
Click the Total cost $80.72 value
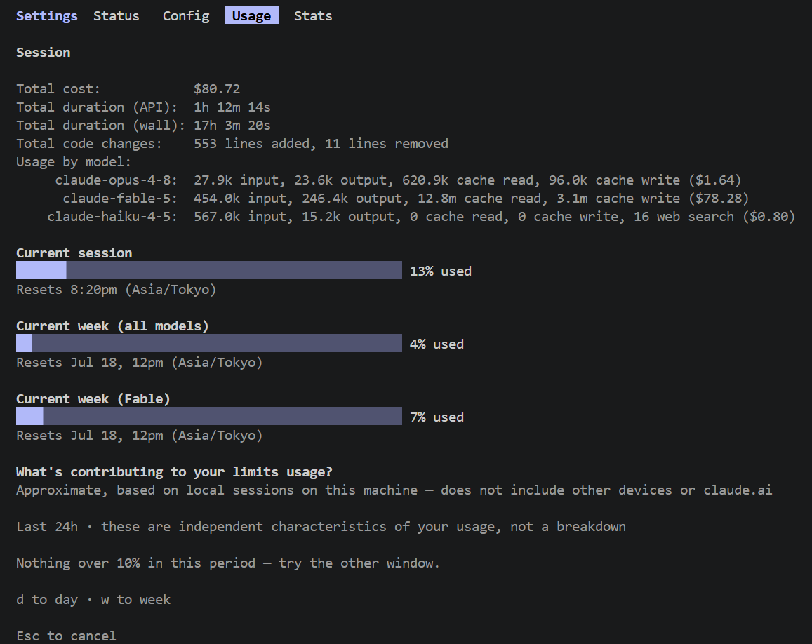click(217, 89)
